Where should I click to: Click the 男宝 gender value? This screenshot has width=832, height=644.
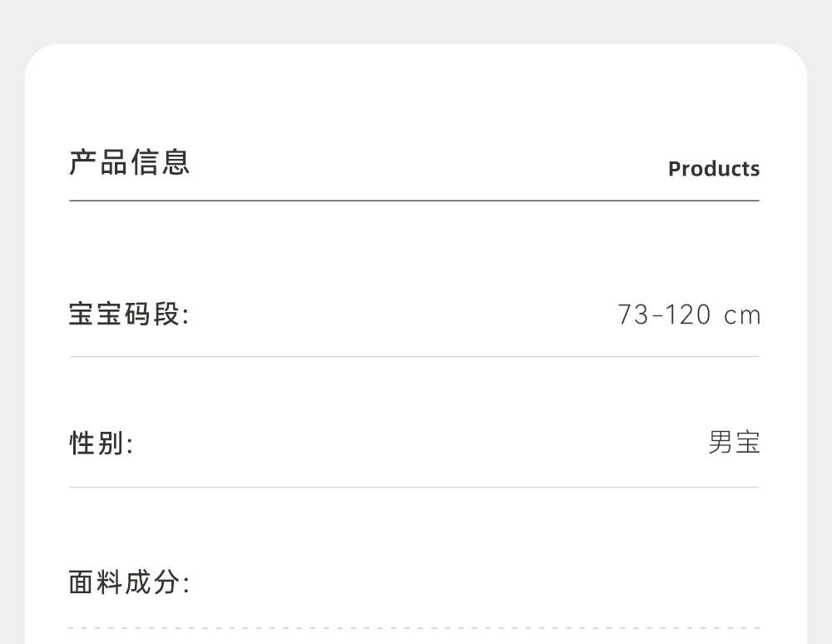tap(734, 443)
